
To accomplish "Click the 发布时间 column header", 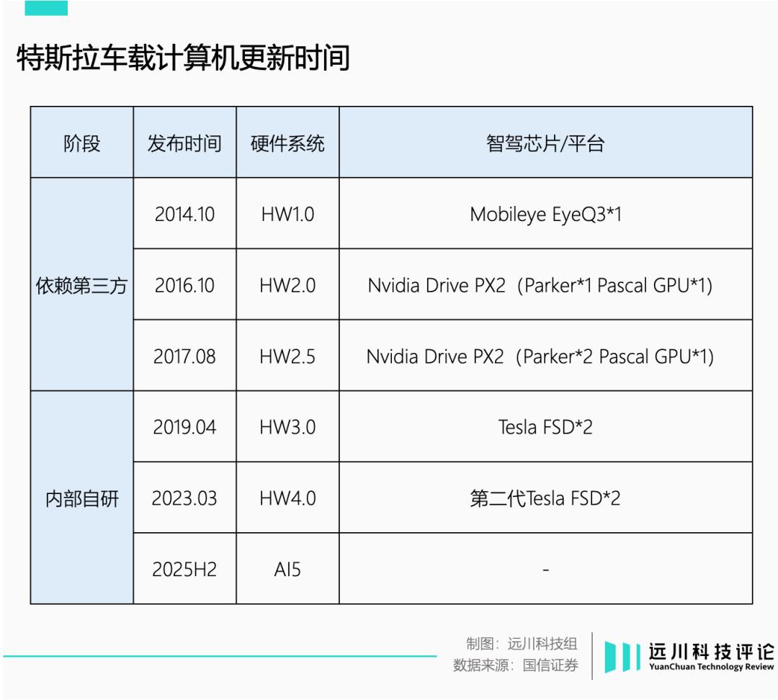I will 184,143.
